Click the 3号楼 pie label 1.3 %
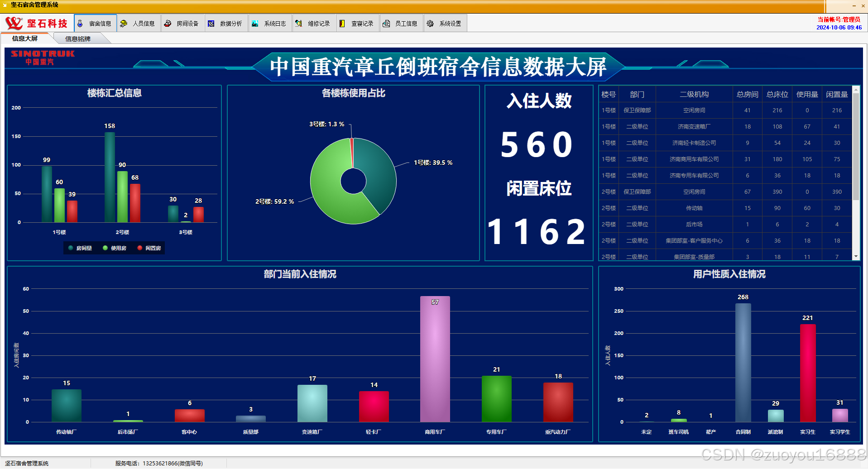 pos(326,124)
